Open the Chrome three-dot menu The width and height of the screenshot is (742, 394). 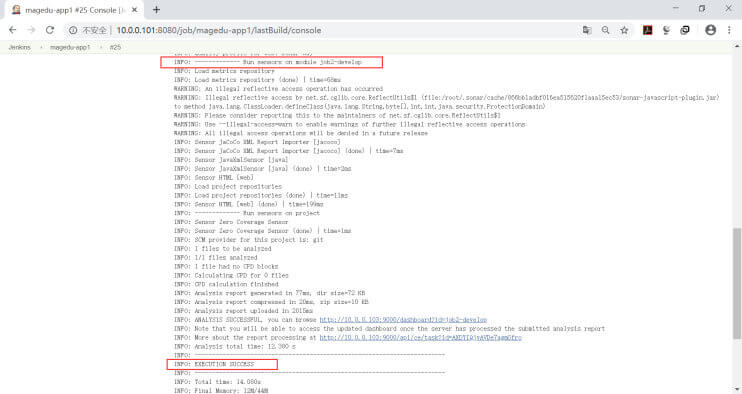pyautogui.click(x=729, y=30)
